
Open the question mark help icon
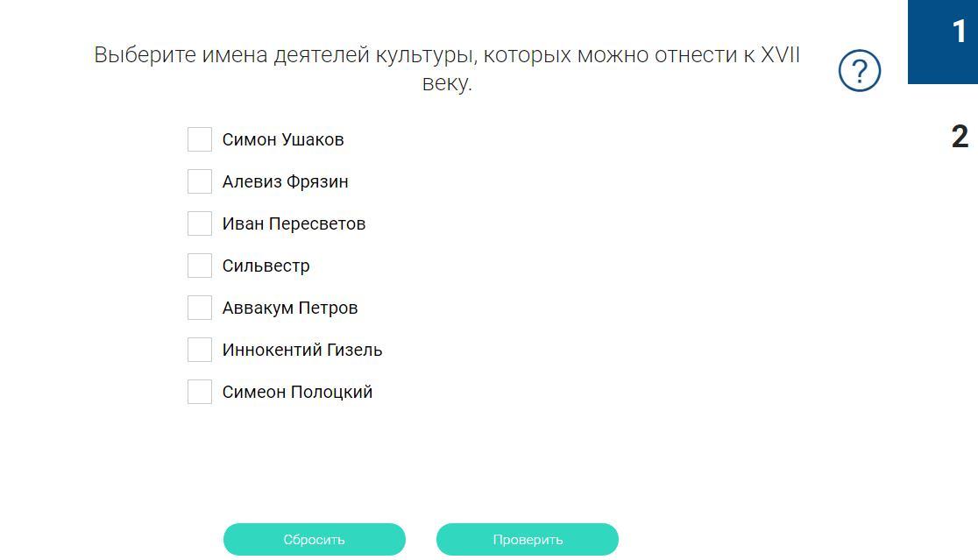coord(859,71)
